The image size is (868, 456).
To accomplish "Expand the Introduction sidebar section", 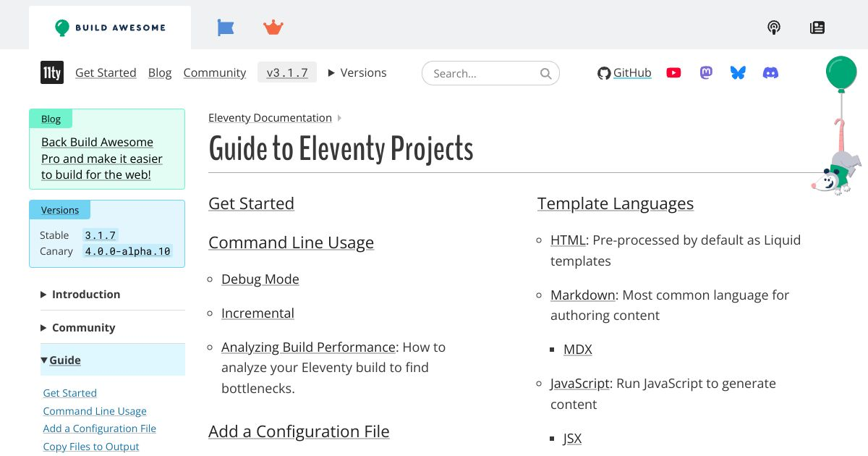I will 80,294.
